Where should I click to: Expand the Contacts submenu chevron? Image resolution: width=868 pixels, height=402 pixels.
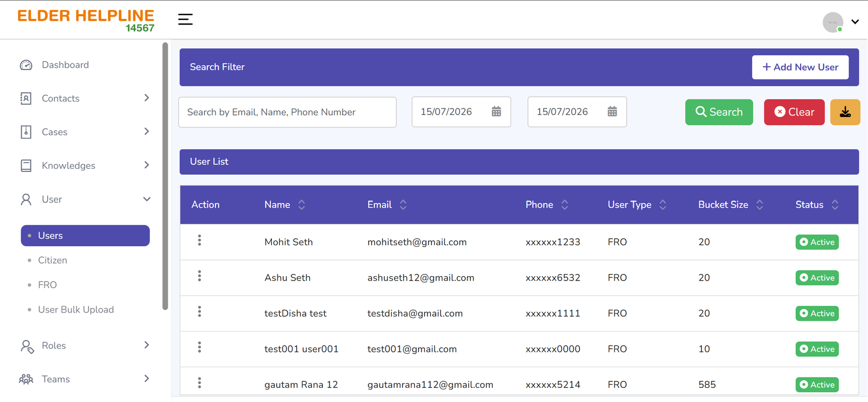point(146,98)
